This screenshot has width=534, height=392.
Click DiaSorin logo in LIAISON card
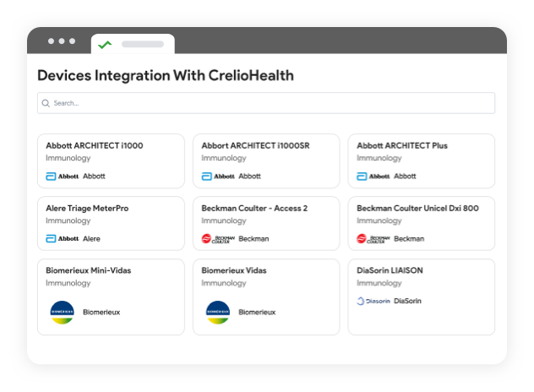pyautogui.click(x=373, y=301)
